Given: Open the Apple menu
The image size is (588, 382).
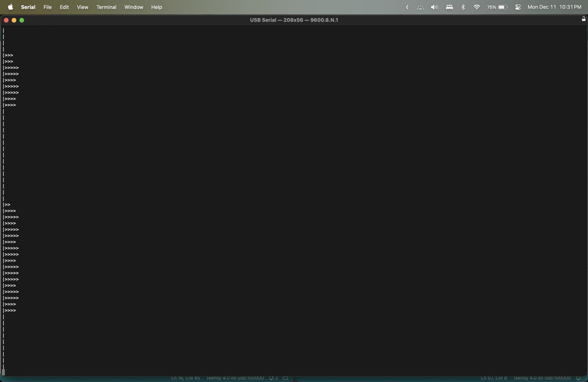Looking at the screenshot, I should tap(10, 7).
